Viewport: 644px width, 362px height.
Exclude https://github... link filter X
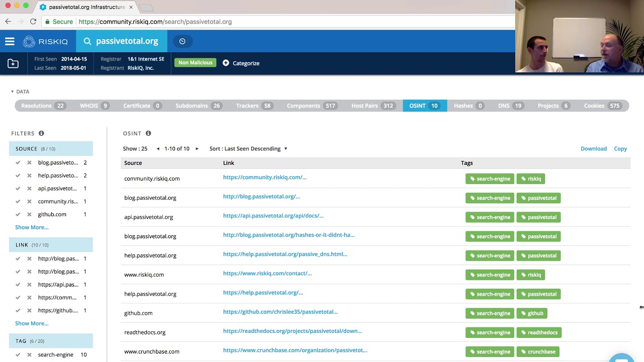point(29,310)
